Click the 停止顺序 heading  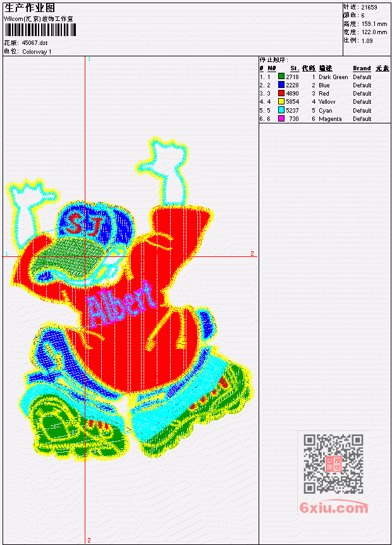tap(274, 60)
